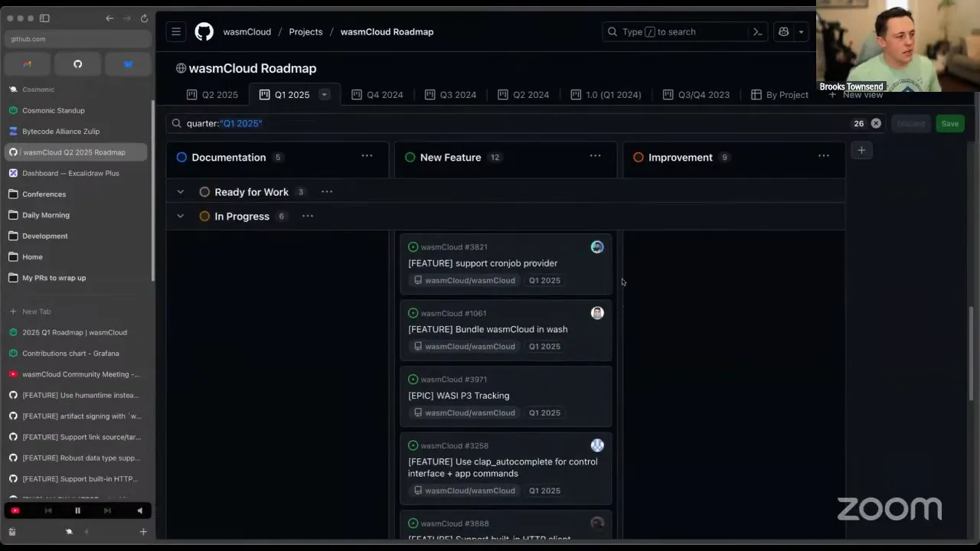Image resolution: width=980 pixels, height=551 pixels.
Task: Switch to the Q3 2024 view tab
Action: (450, 95)
